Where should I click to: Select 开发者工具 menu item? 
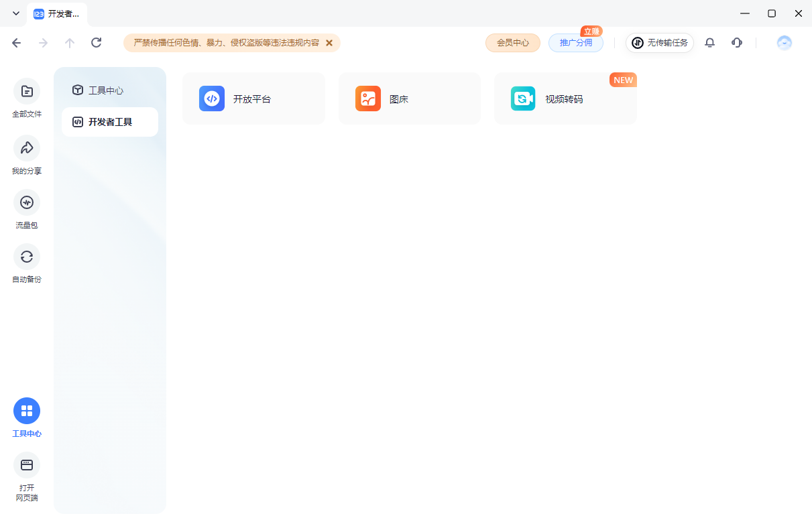pos(110,122)
